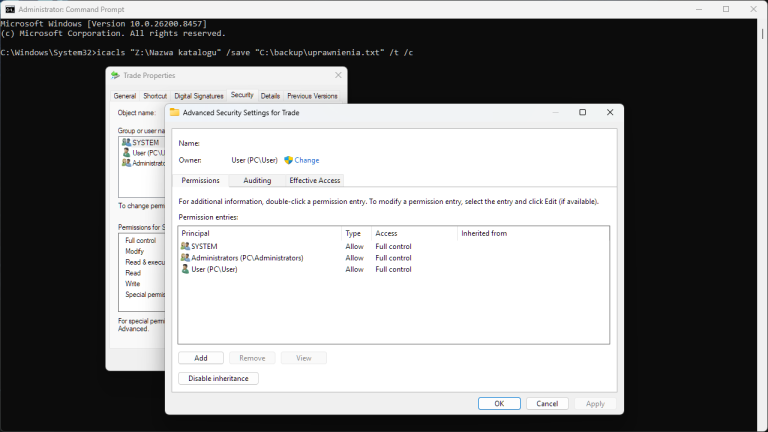Select the SYSTEM permission entry
This screenshot has height=432, width=768.
[x=394, y=246]
